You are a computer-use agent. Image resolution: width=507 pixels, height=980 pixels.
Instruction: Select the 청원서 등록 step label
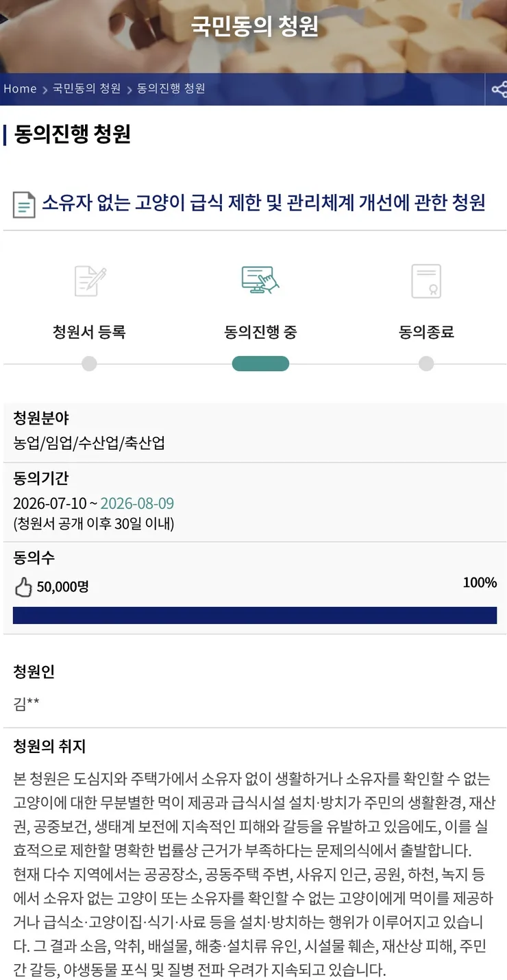[89, 333]
